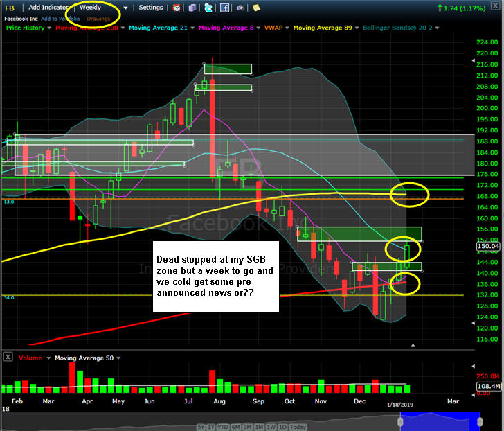
Task: Close the Volume panel with X box
Action: (8, 357)
